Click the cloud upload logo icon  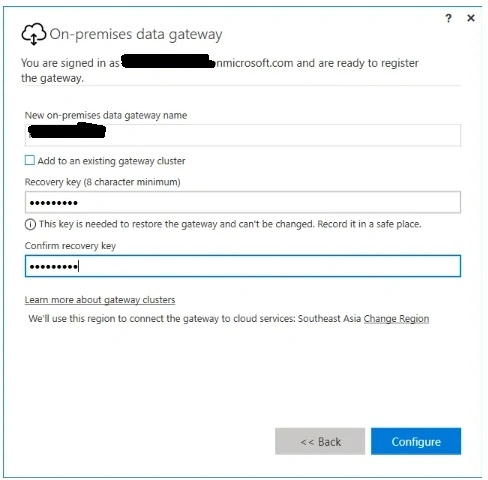[x=34, y=34]
